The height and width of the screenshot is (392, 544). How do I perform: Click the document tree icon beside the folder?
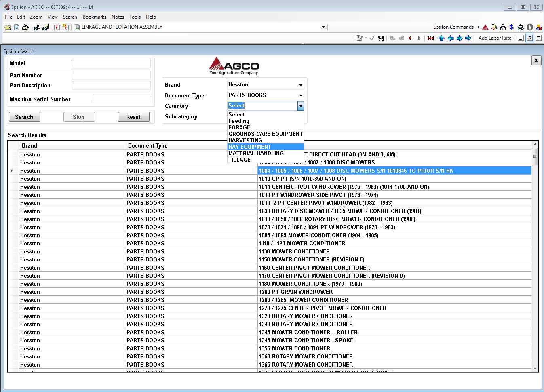click(x=17, y=27)
